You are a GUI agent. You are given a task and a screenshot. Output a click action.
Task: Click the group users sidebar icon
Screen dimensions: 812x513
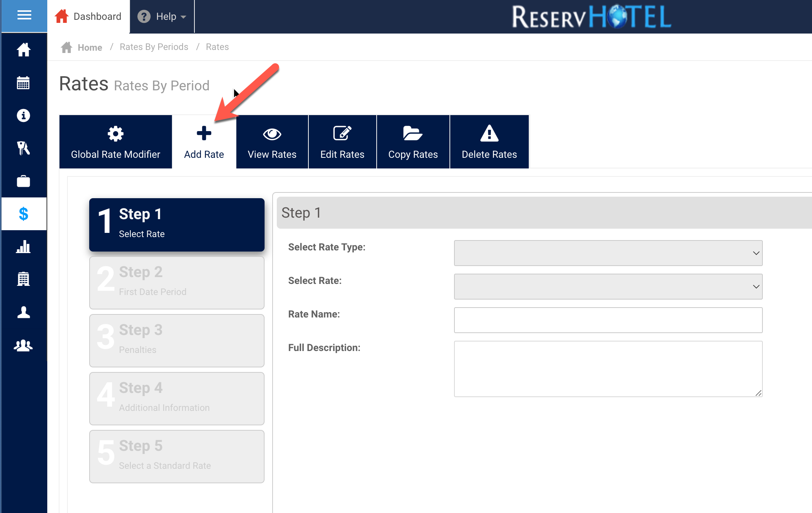[x=24, y=345]
